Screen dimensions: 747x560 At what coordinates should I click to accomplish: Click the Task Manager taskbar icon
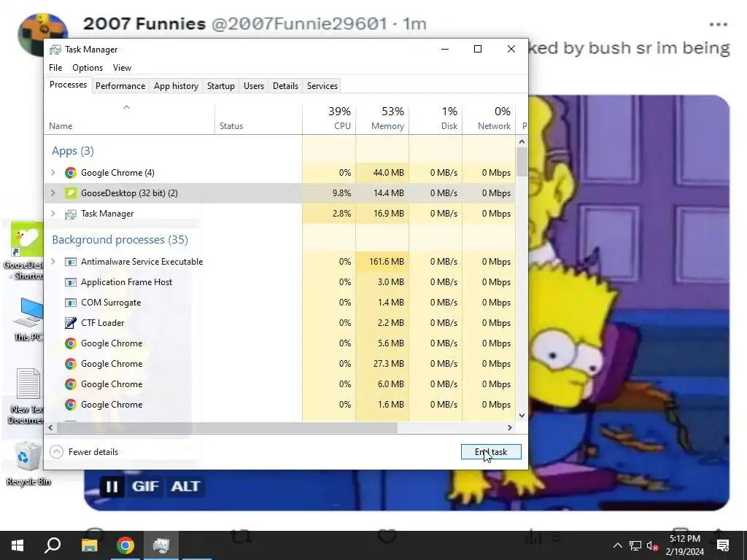click(161, 545)
